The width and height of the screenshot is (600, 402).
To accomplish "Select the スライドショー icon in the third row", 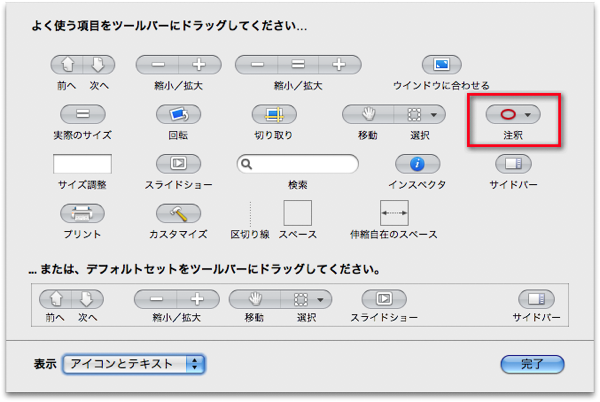I will click(x=178, y=163).
